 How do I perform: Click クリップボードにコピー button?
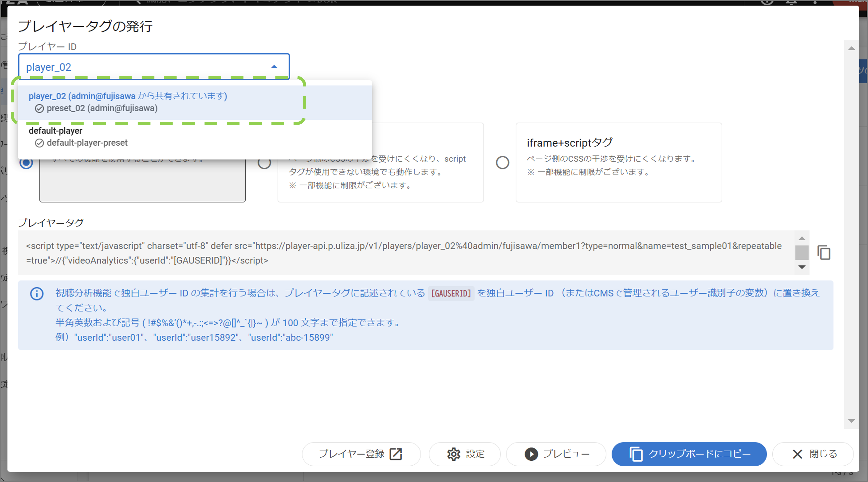689,454
